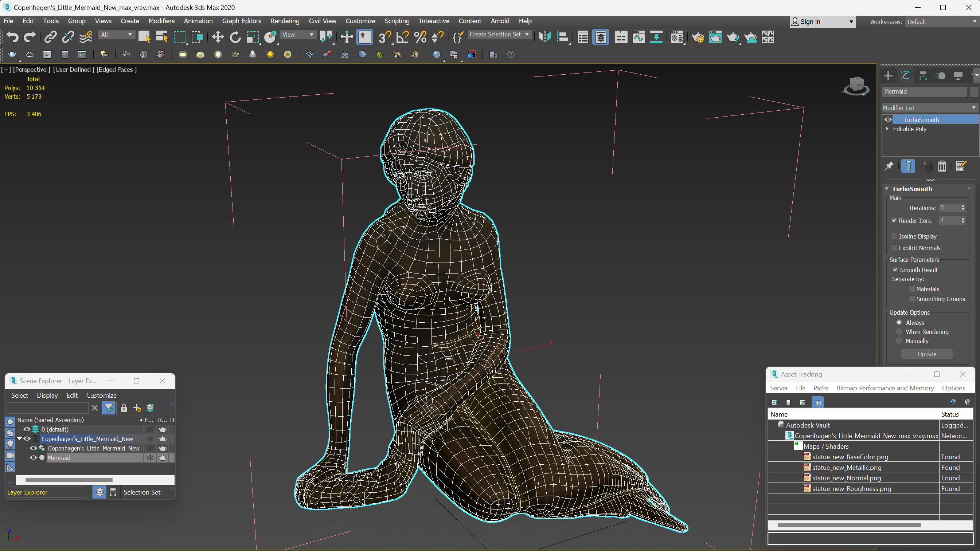
Task: Collapse the Copenhagen's_Little_Mermaid_New layer
Action: [x=19, y=438]
